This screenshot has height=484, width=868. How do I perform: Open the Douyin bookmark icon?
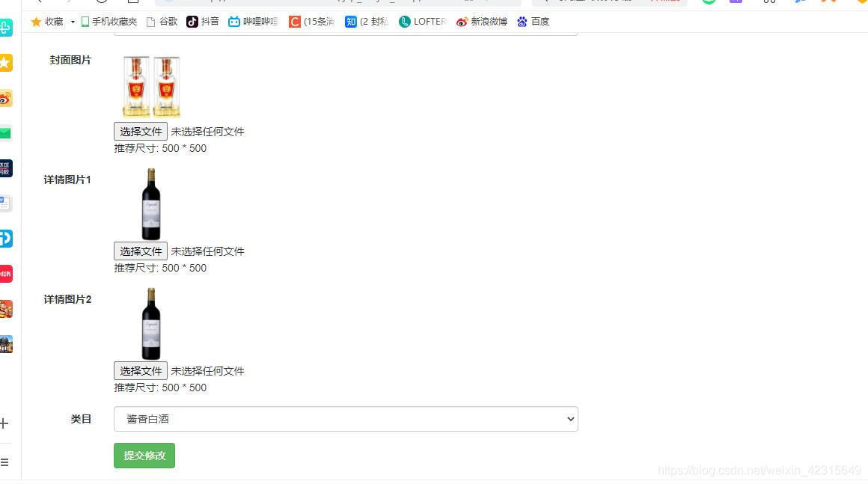[193, 22]
